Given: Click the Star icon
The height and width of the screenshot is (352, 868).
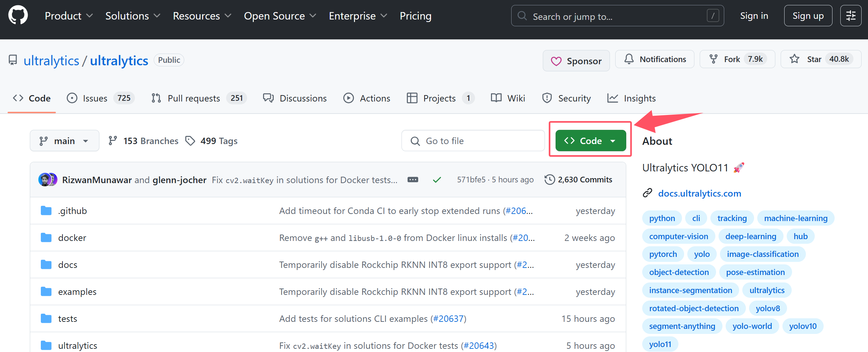Looking at the screenshot, I should coord(795,59).
